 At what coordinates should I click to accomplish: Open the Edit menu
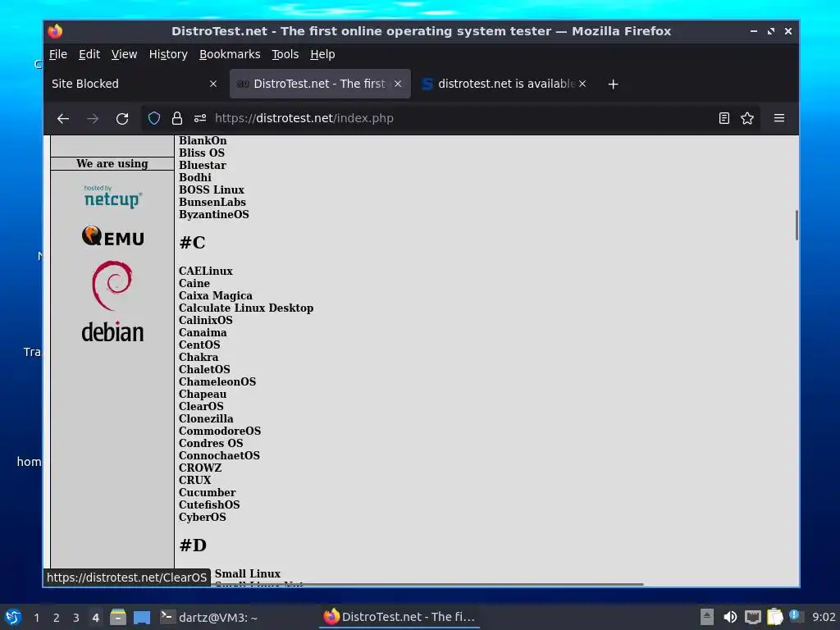point(89,54)
